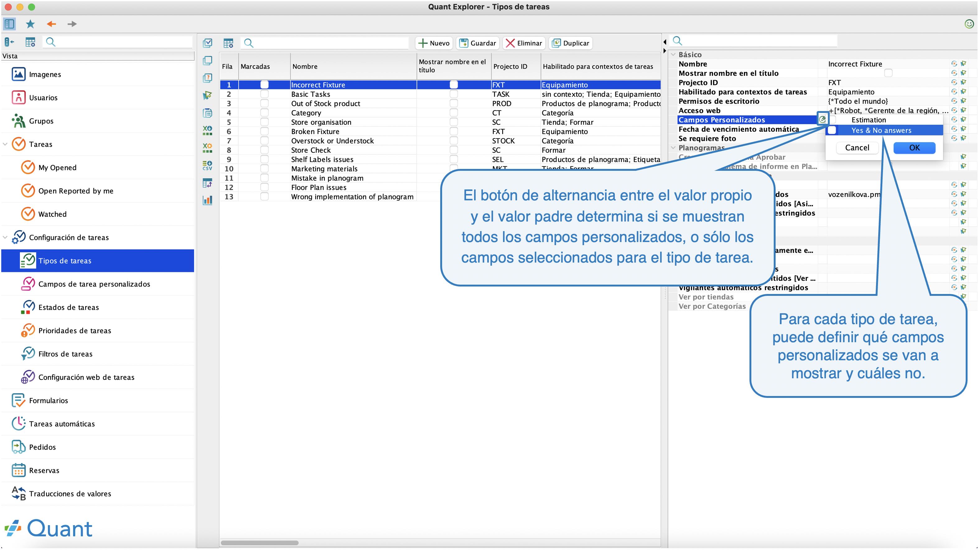The height and width of the screenshot is (550, 980).
Task: Click the left-pointing panel collapse arrow
Action: 665,42
